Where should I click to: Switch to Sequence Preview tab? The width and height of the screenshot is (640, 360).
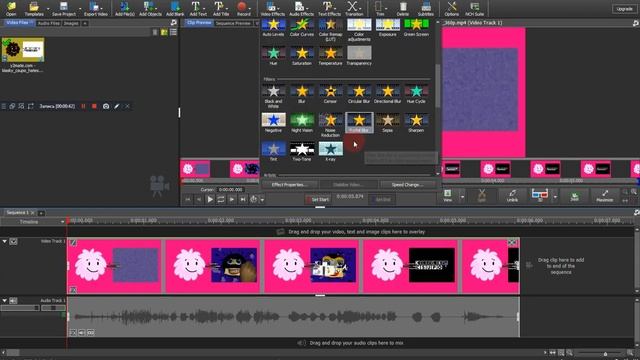pyautogui.click(x=233, y=23)
